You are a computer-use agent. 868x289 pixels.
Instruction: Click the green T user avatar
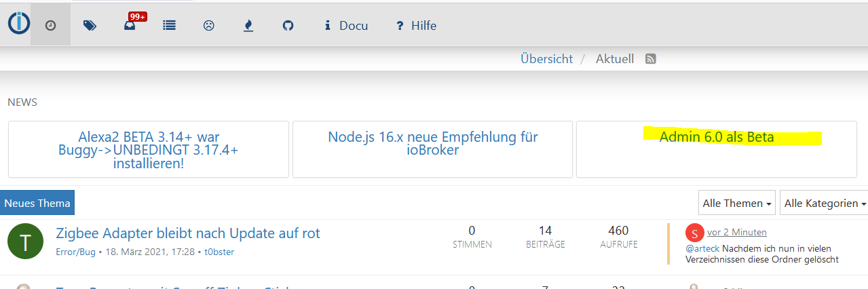click(25, 242)
